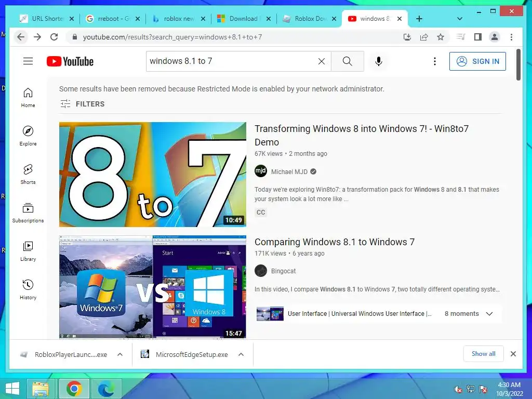532x399 pixels.
Task: Open File Explorer from the taskbar
Action: pos(41,389)
